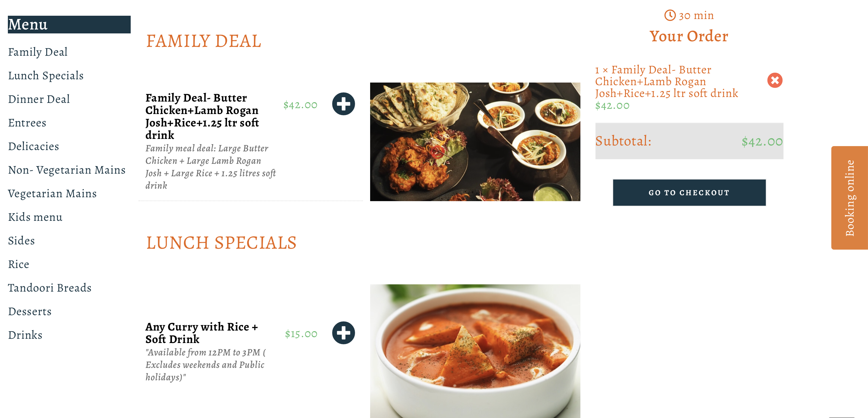Select Non- Vegetarian Mains category
This screenshot has width=868, height=418.
[x=67, y=170]
